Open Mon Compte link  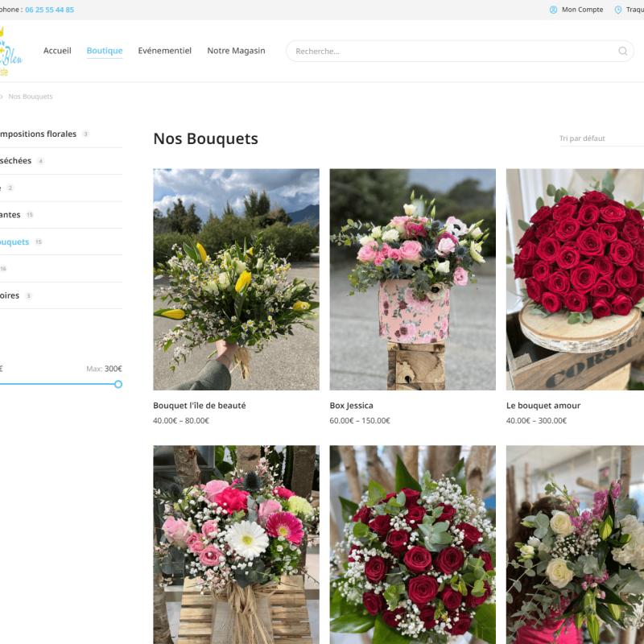click(x=582, y=10)
